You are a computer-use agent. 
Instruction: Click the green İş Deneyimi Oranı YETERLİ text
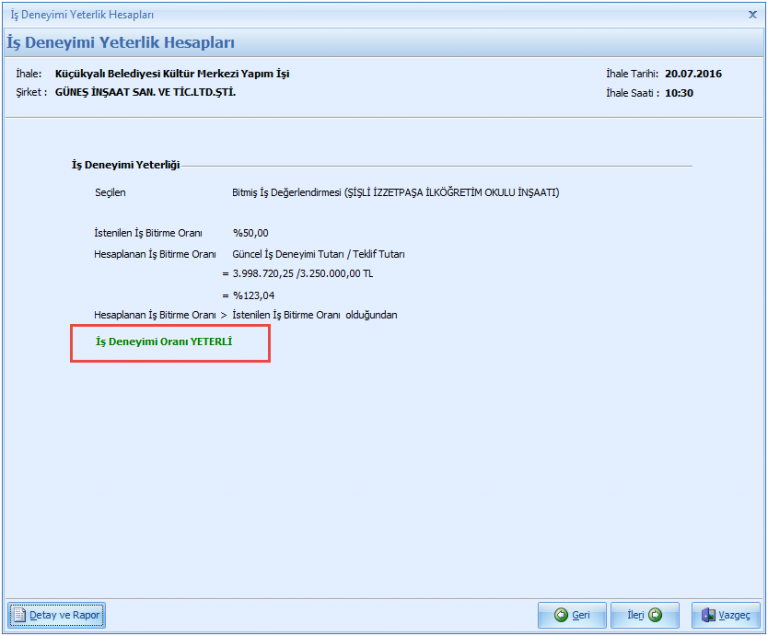click(164, 342)
